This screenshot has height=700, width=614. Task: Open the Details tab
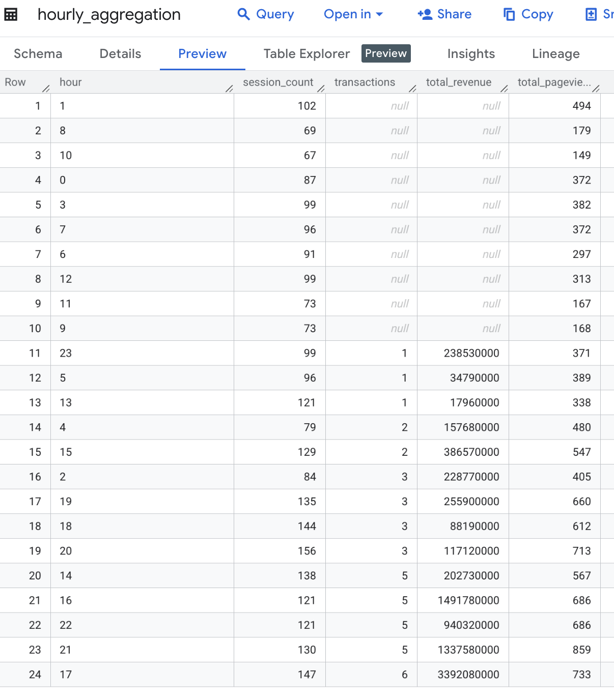point(120,54)
